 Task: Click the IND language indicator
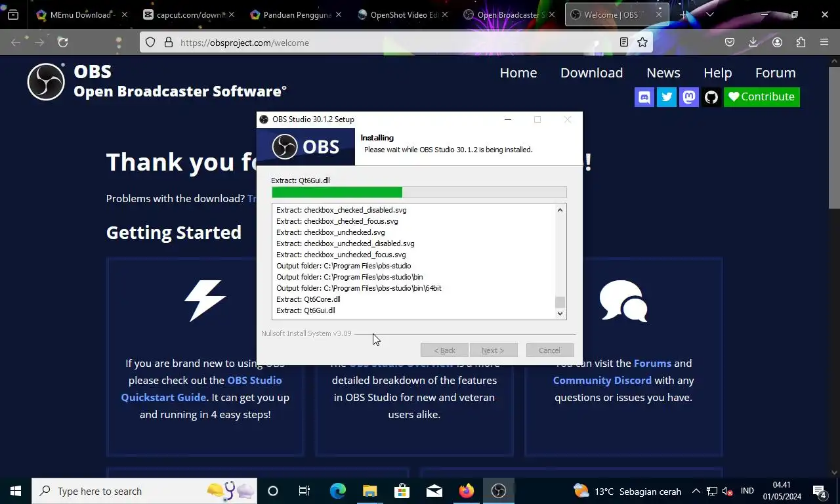(x=747, y=491)
